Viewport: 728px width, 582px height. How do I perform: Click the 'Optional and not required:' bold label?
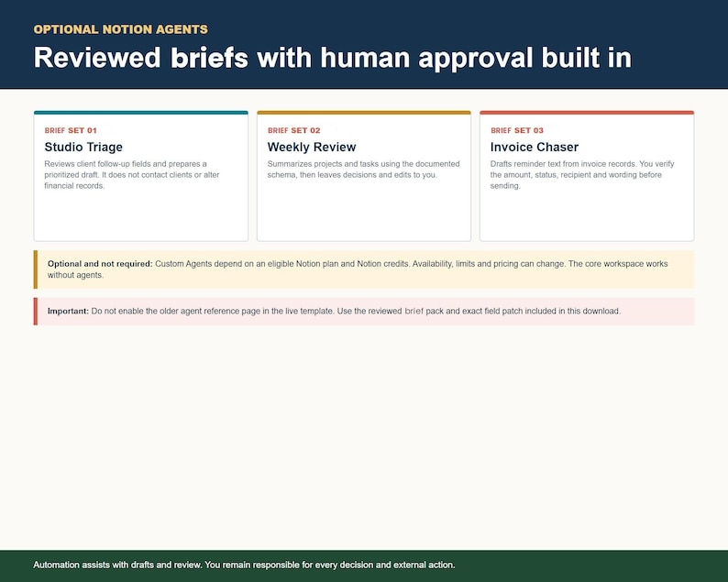100,264
